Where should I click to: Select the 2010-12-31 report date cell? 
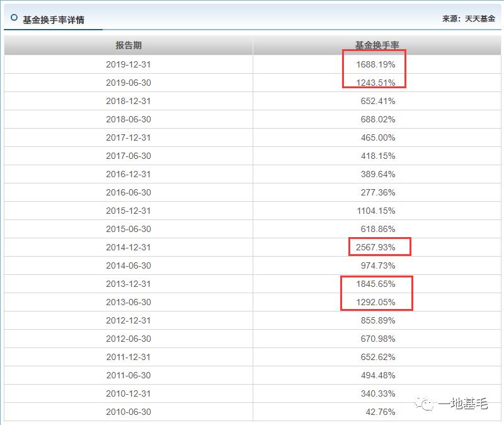click(x=129, y=394)
